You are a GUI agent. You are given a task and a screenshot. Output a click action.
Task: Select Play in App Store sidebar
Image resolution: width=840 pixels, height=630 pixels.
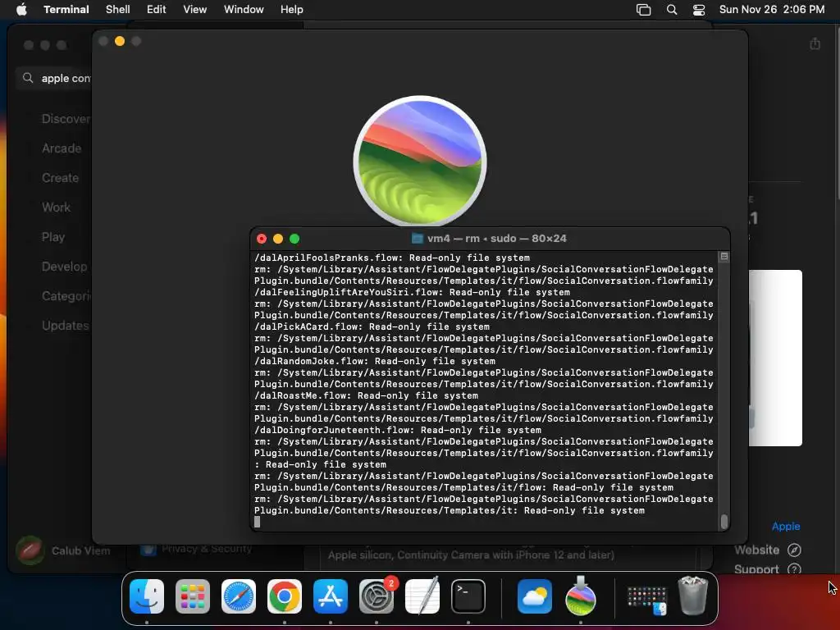[x=53, y=237]
